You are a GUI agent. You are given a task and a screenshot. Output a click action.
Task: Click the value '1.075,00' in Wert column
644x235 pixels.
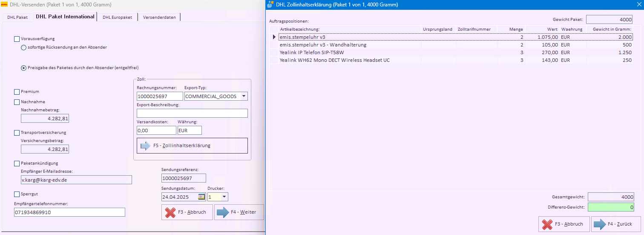click(x=548, y=37)
